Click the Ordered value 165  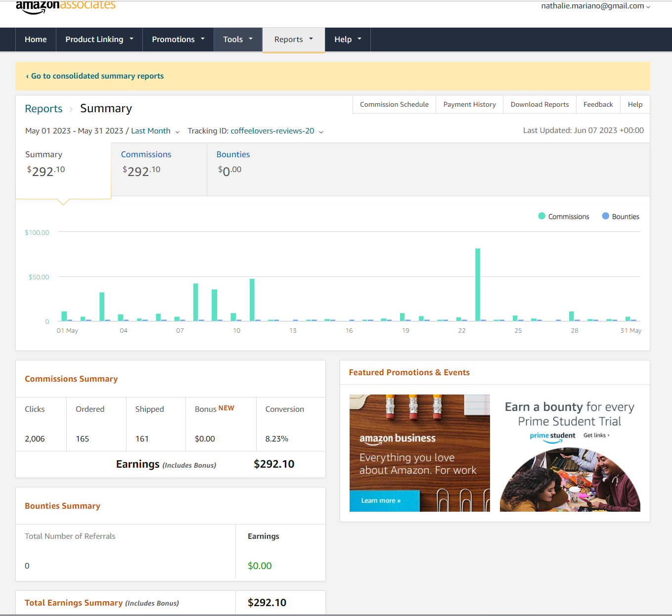83,439
